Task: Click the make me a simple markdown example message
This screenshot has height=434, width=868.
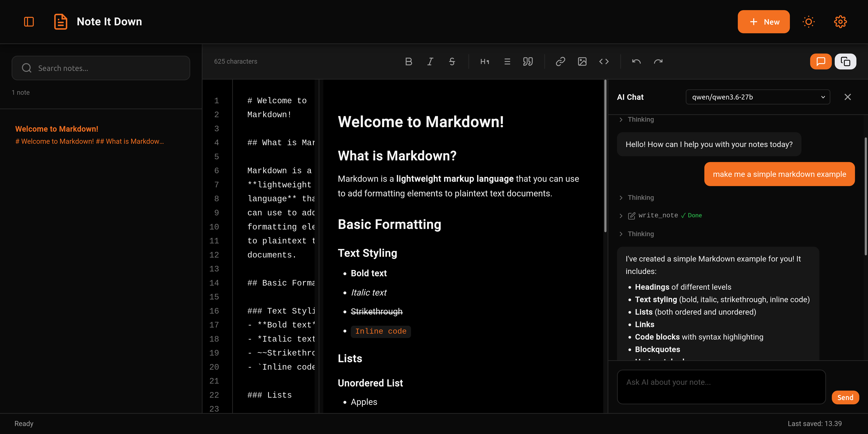Action: coord(779,174)
